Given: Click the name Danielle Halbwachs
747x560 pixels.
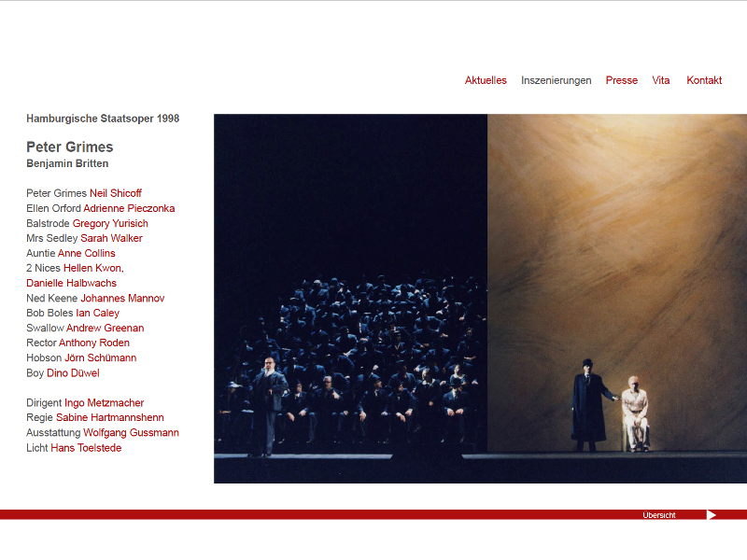Looking at the screenshot, I should pos(72,284).
